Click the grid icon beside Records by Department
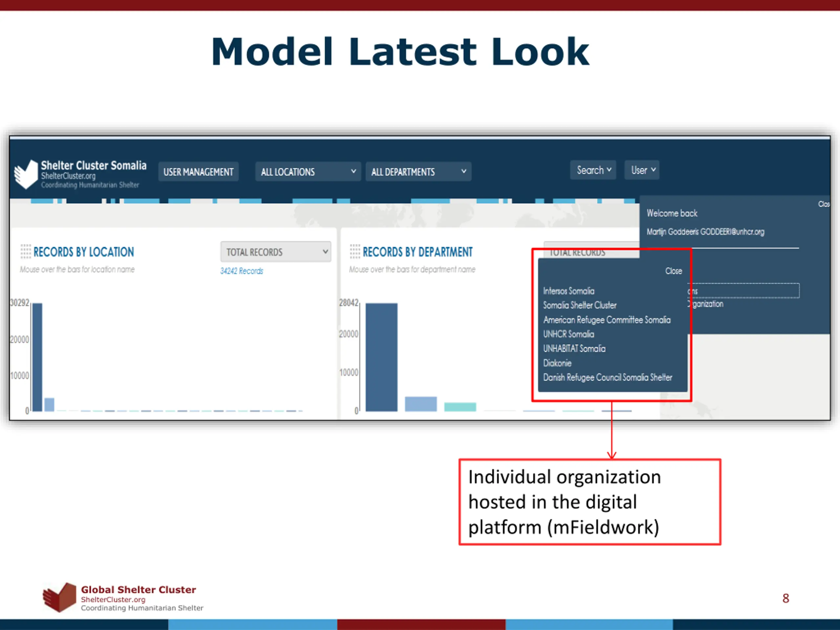This screenshot has height=630, width=840. pos(355,251)
